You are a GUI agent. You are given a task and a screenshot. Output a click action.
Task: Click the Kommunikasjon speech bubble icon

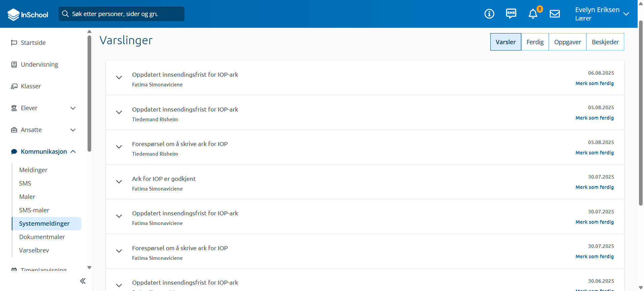coord(14,152)
